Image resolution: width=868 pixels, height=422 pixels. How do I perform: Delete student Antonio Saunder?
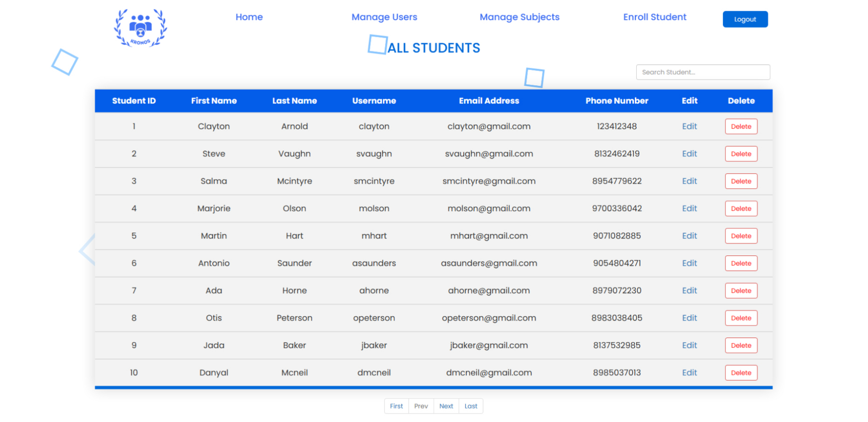click(x=740, y=264)
